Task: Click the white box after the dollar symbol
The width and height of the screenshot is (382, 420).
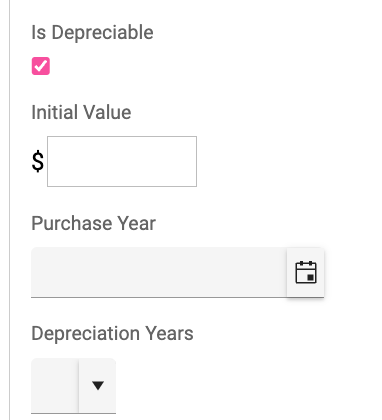Action: tap(122, 161)
